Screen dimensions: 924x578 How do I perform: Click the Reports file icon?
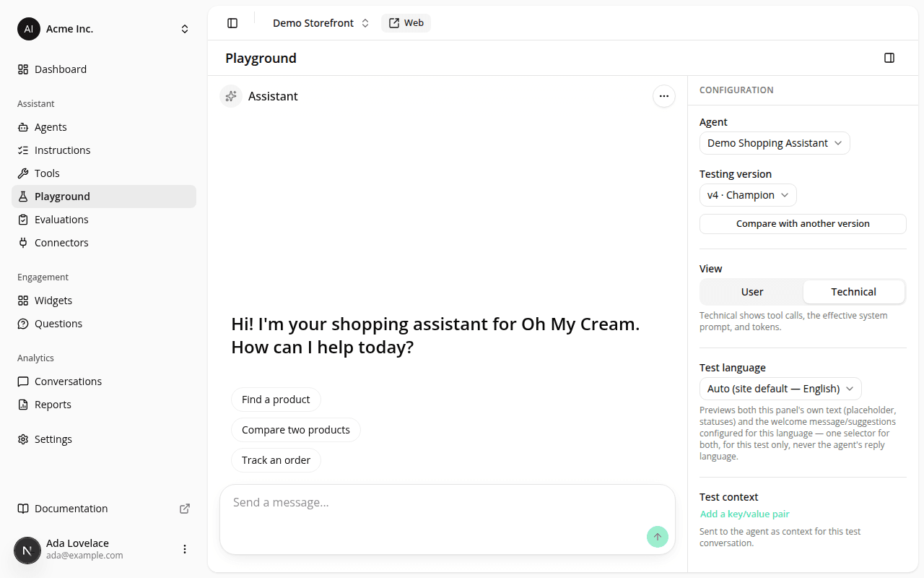(x=23, y=405)
